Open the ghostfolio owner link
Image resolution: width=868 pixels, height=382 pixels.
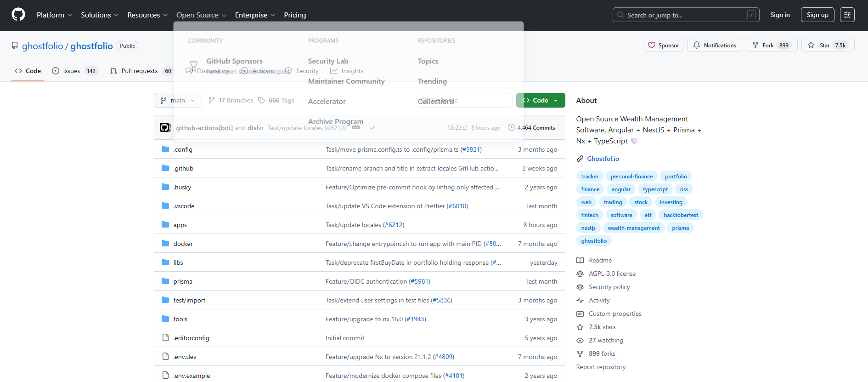coord(43,46)
